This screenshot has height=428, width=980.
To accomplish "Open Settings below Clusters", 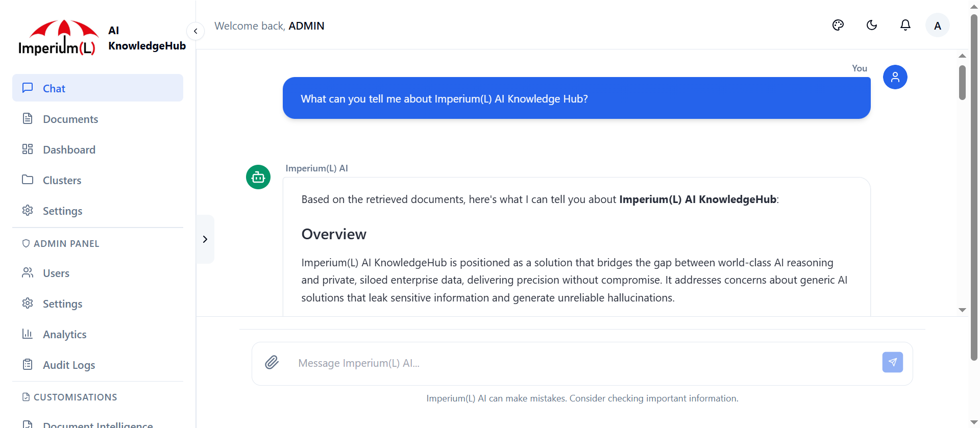I will tap(97, 211).
